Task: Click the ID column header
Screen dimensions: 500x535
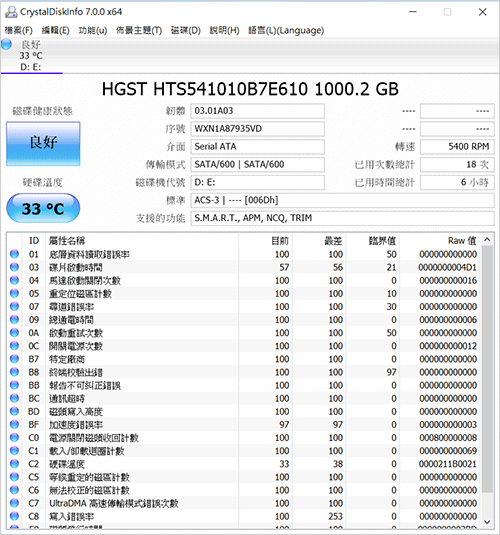Action: [33, 241]
